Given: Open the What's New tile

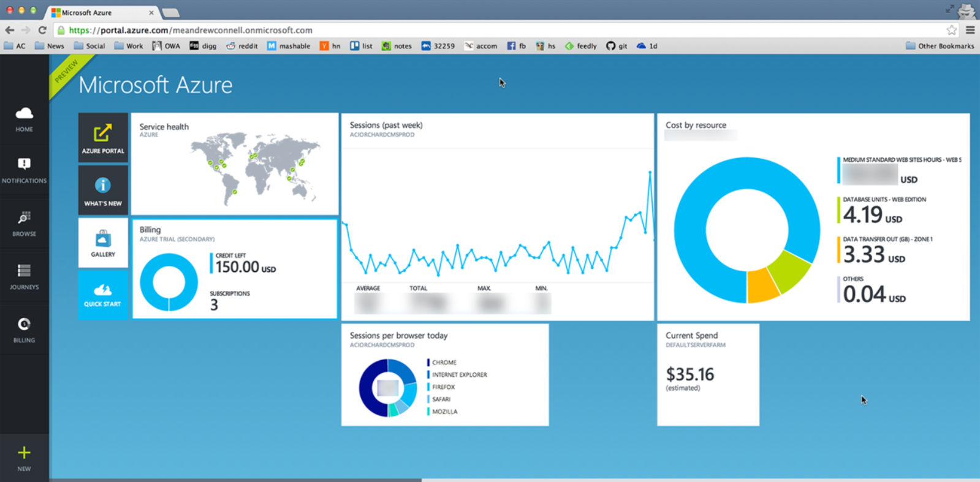Looking at the screenshot, I should pos(103,190).
